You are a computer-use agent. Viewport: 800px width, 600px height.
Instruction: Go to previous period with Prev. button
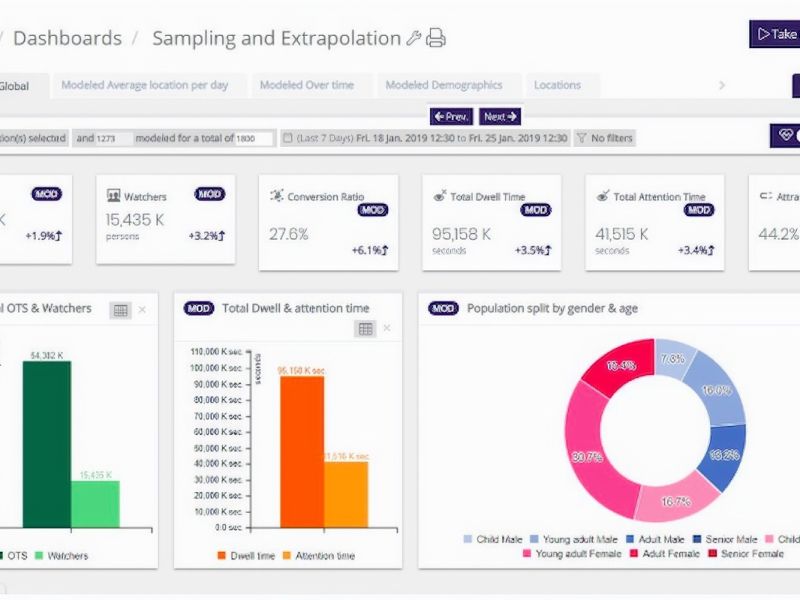(x=451, y=117)
